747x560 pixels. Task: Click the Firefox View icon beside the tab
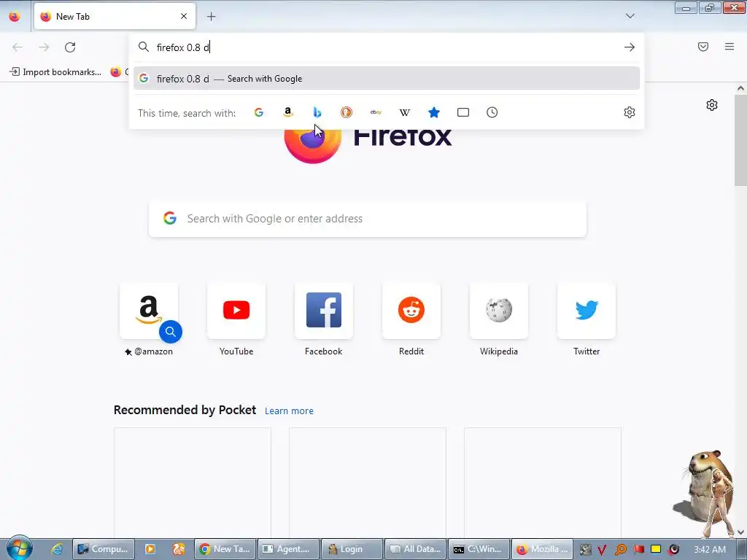tap(15, 17)
